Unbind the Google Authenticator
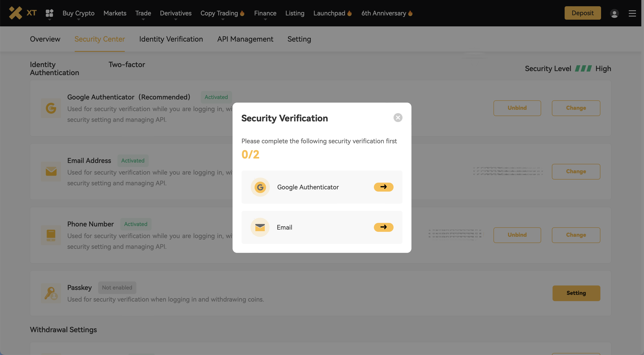 coord(517,108)
